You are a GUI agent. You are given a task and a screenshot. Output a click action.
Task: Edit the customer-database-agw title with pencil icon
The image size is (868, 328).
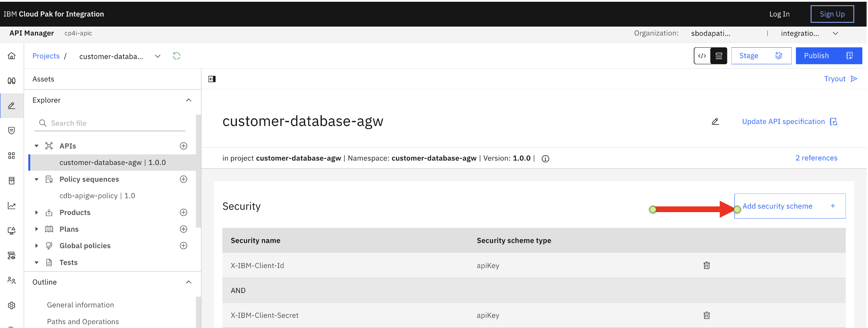click(x=715, y=122)
